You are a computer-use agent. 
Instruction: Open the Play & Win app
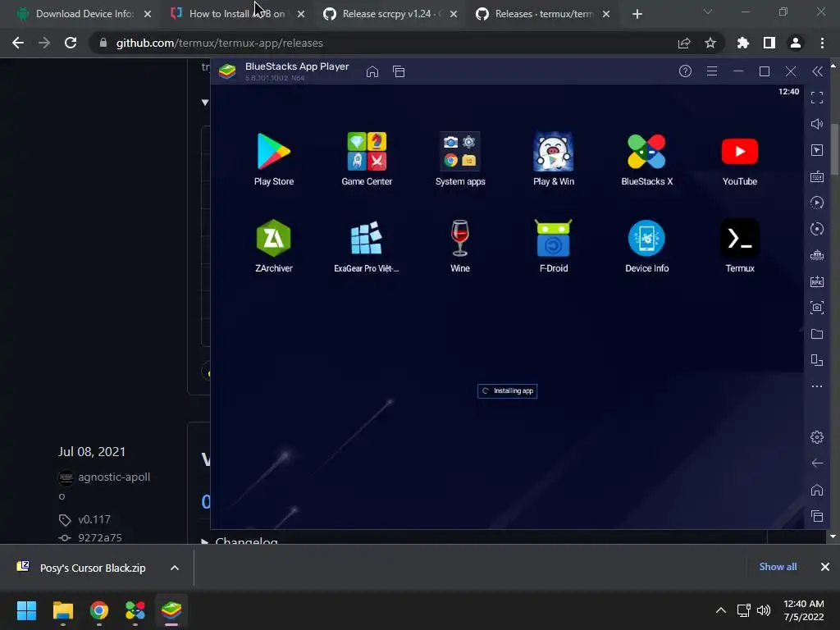pos(554,158)
